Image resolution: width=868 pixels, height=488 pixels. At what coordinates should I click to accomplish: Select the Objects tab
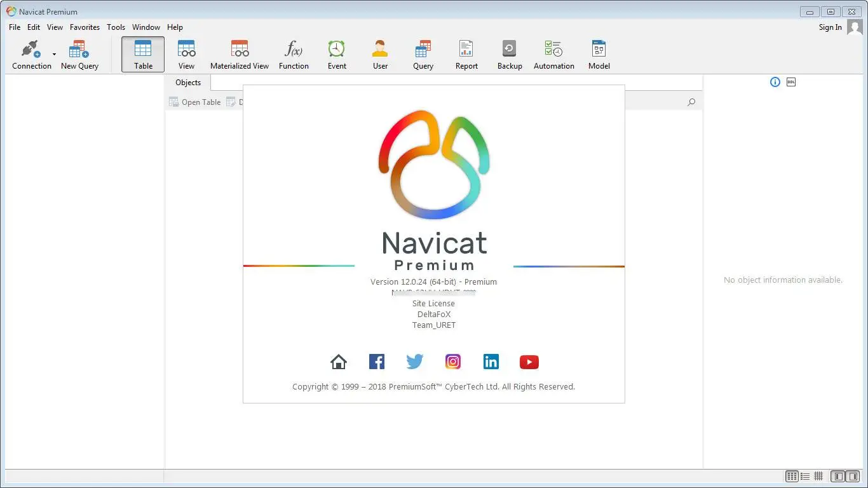click(x=188, y=83)
